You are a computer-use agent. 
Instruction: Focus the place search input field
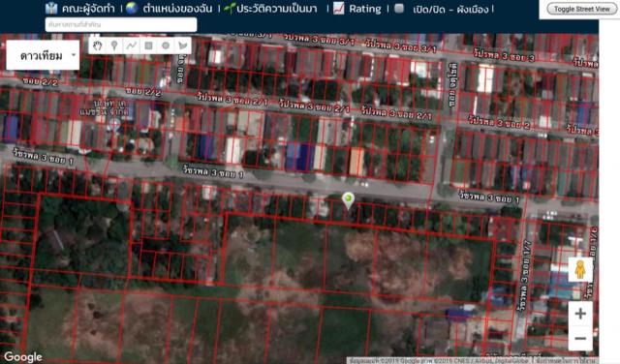pyautogui.click(x=121, y=24)
